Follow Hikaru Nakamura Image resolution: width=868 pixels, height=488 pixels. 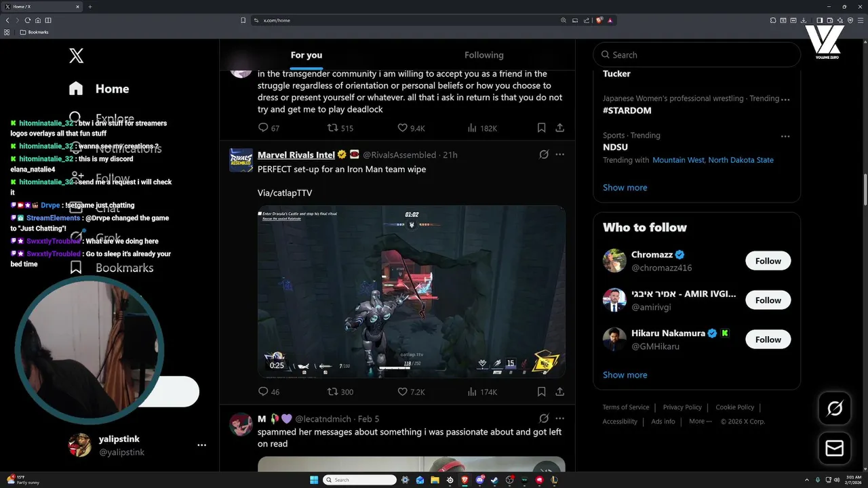pyautogui.click(x=768, y=340)
